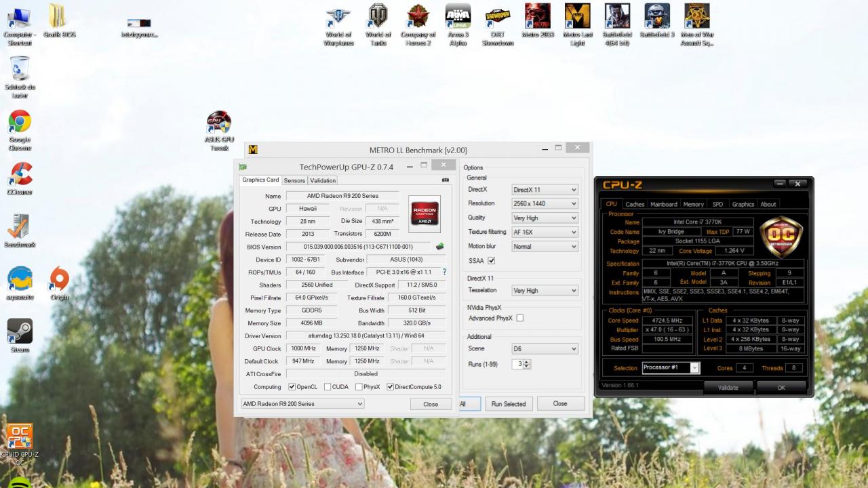868x488 pixels.
Task: Click the Runs (1-99) number field
Action: tap(517, 364)
